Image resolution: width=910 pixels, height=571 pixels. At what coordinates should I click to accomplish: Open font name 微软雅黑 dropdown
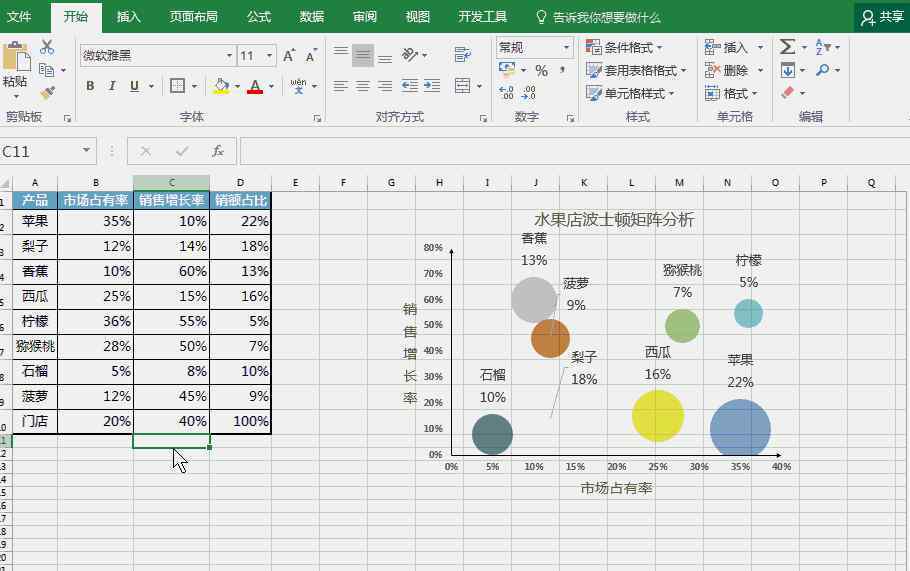[x=230, y=56]
